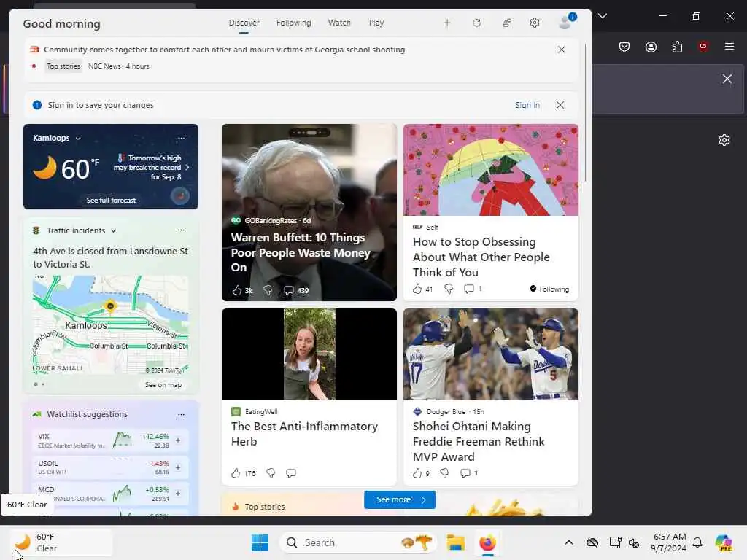Add VIX to watchlist
Screen dimensions: 747x560
[x=178, y=440]
